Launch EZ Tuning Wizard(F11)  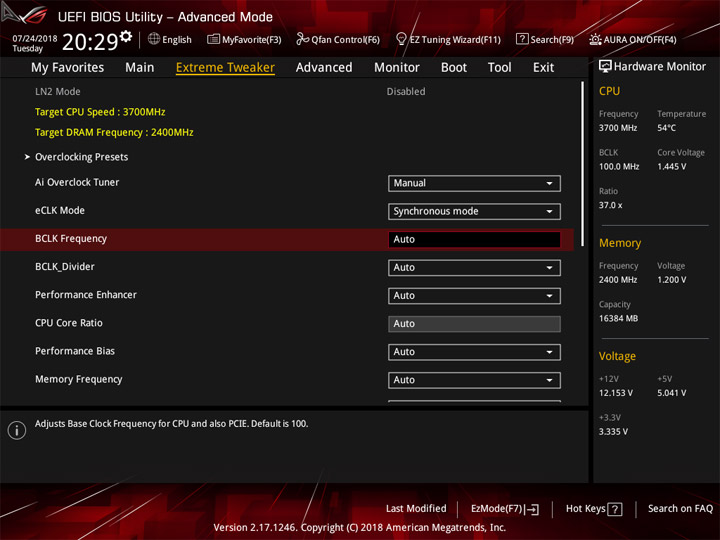coord(448,39)
